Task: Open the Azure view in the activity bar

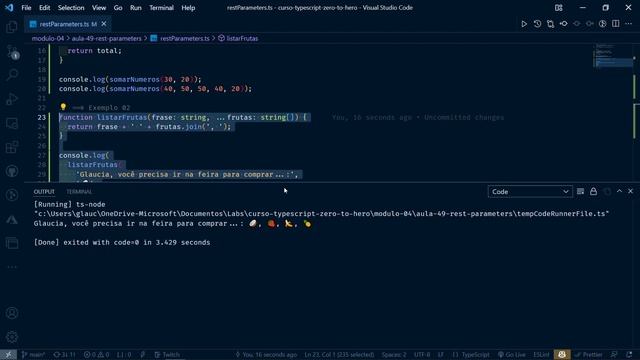Action: 12,220
